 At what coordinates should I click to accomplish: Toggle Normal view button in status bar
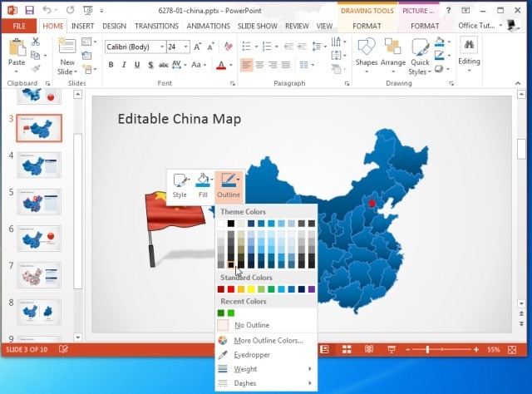click(325, 349)
